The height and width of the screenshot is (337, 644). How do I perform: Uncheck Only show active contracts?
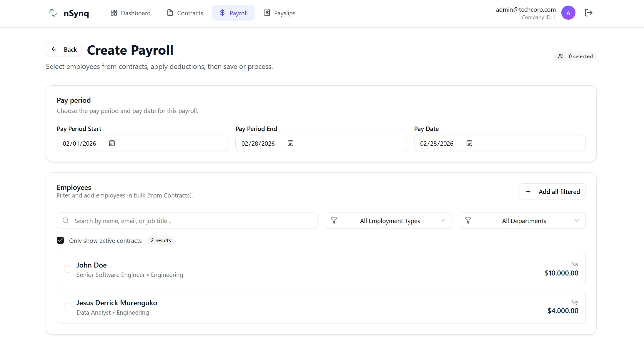coord(60,240)
